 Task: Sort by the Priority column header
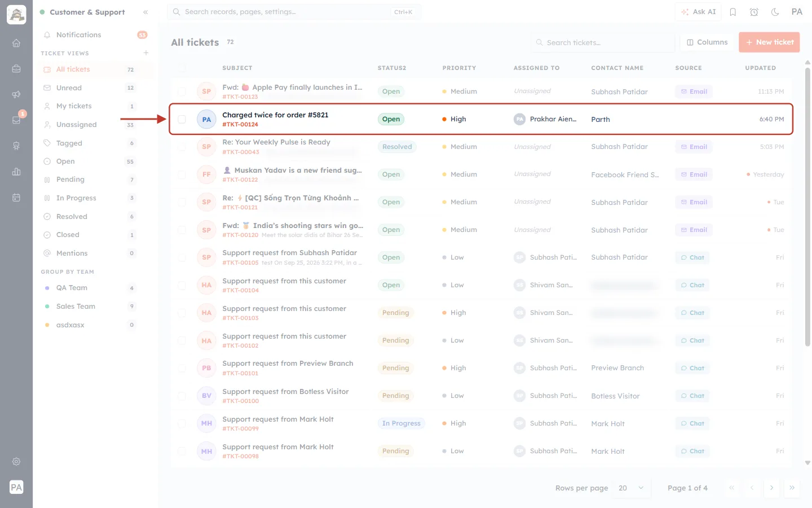coord(459,68)
